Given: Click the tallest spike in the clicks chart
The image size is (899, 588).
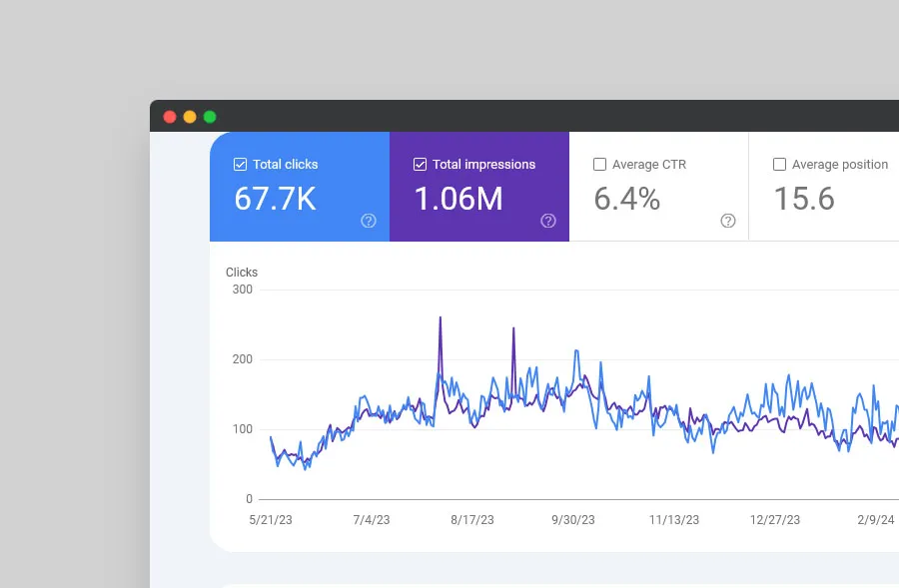Looking at the screenshot, I should click(440, 317).
